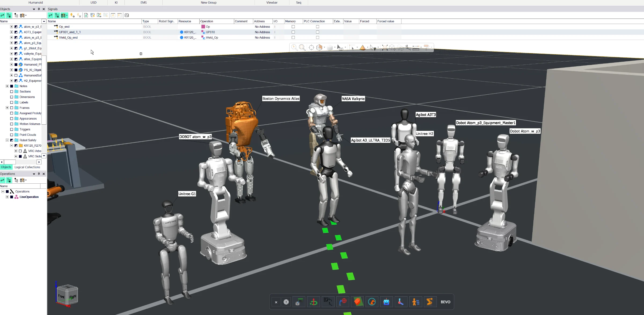The image size is (644, 315).
Task: Pin the Objects panel
Action: click(x=39, y=9)
